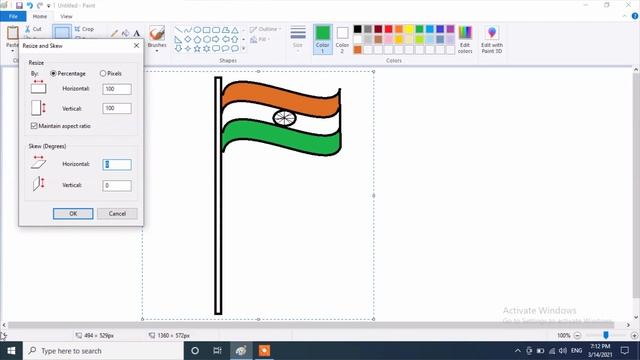This screenshot has height=360, width=640.
Task: Click the Crop tool
Action: tap(84, 29)
